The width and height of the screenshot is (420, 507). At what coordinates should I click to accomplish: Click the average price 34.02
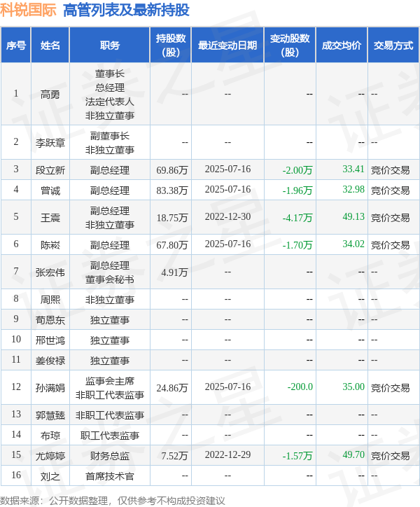[353, 244]
